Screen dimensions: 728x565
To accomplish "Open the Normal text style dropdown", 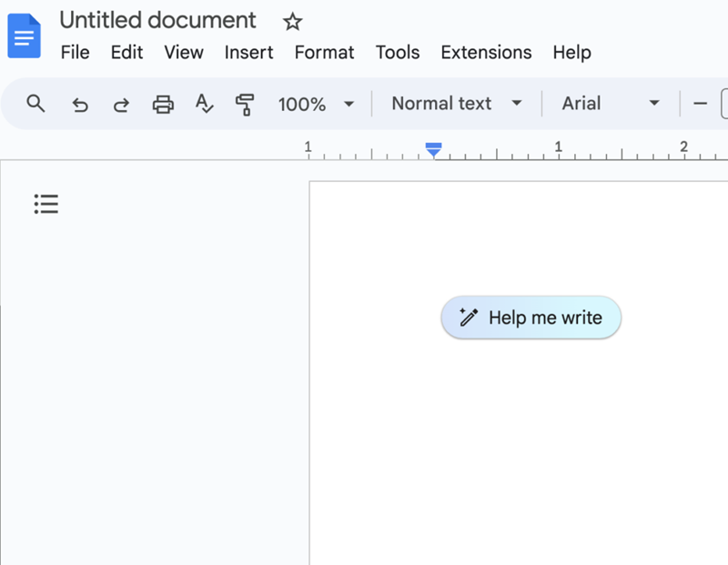I will click(455, 104).
